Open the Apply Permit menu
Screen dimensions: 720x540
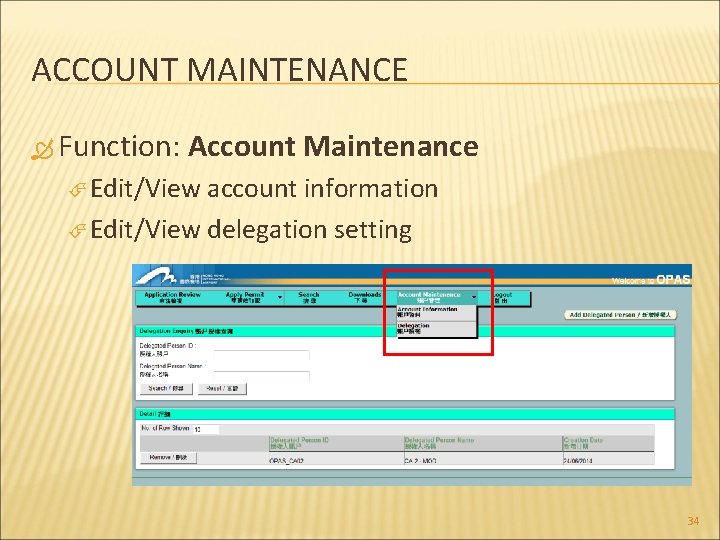(x=246, y=298)
